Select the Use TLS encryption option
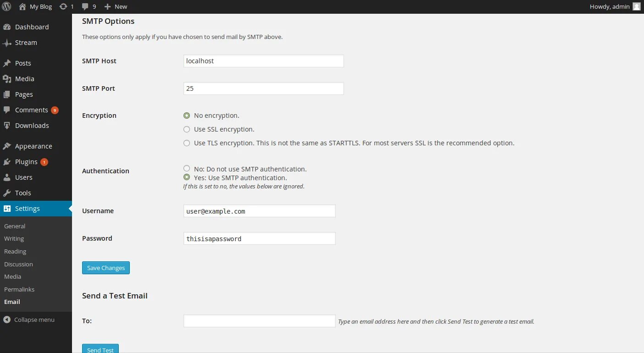The image size is (644, 353). click(187, 143)
